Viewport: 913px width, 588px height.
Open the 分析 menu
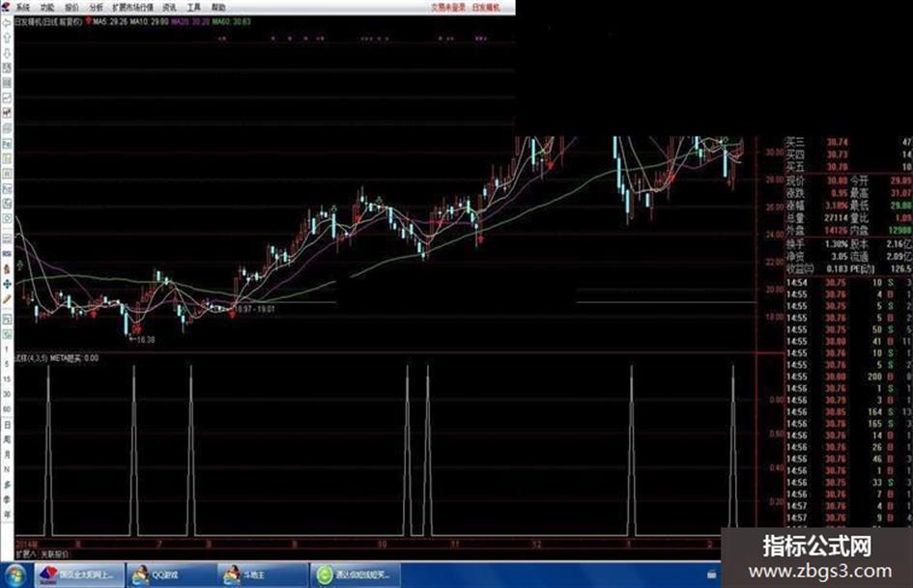tap(96, 8)
